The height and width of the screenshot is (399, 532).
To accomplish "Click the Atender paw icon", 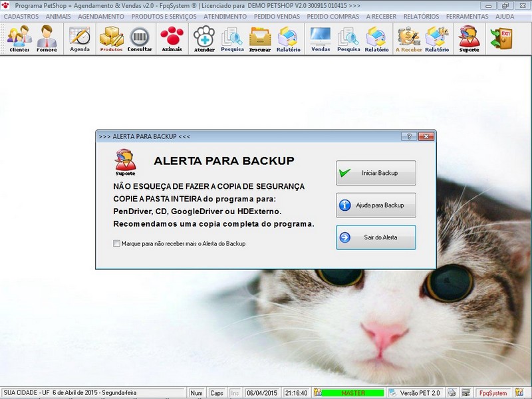I will pos(204,39).
